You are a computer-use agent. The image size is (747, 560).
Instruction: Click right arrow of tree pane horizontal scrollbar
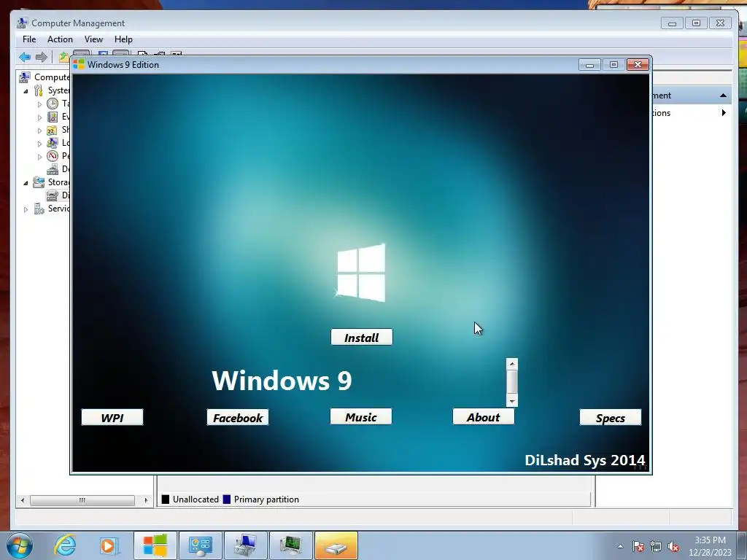click(x=146, y=500)
